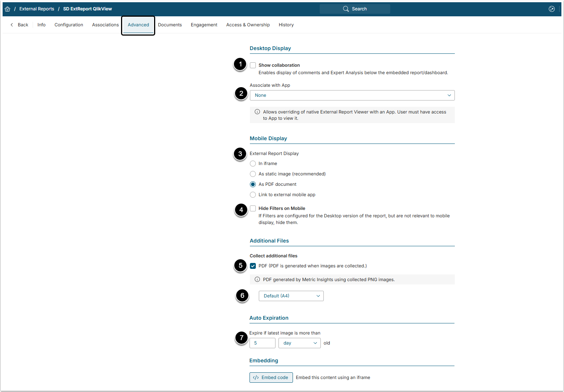
Task: Open the Info tab
Action: [42, 25]
